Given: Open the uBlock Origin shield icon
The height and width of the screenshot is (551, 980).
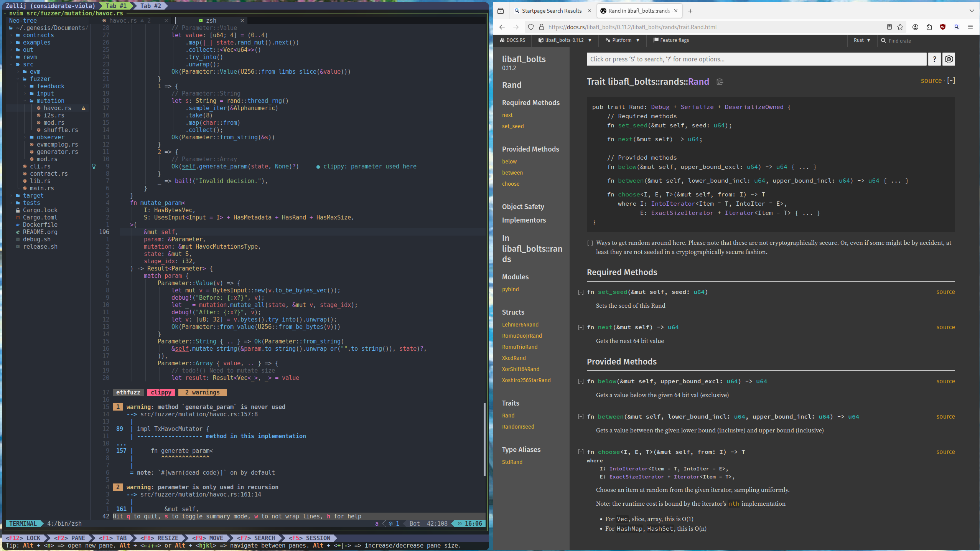Looking at the screenshot, I should click(x=942, y=27).
